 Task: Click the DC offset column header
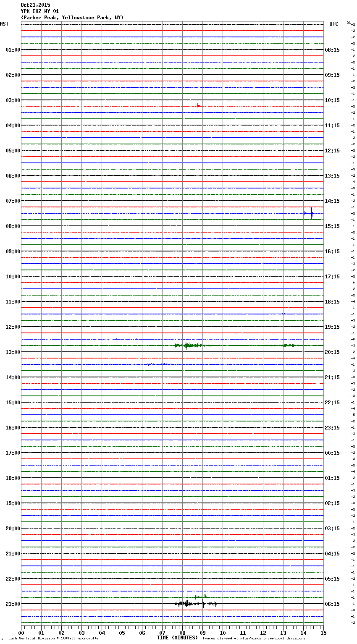349,23
